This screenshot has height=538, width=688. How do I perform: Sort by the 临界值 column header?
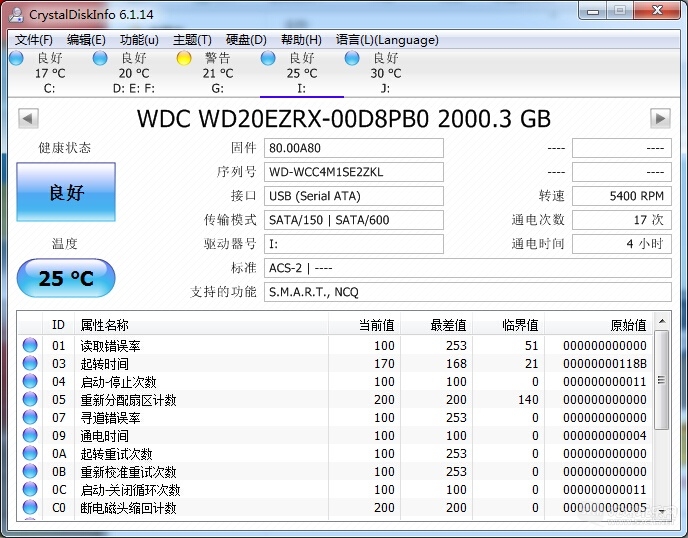point(508,325)
